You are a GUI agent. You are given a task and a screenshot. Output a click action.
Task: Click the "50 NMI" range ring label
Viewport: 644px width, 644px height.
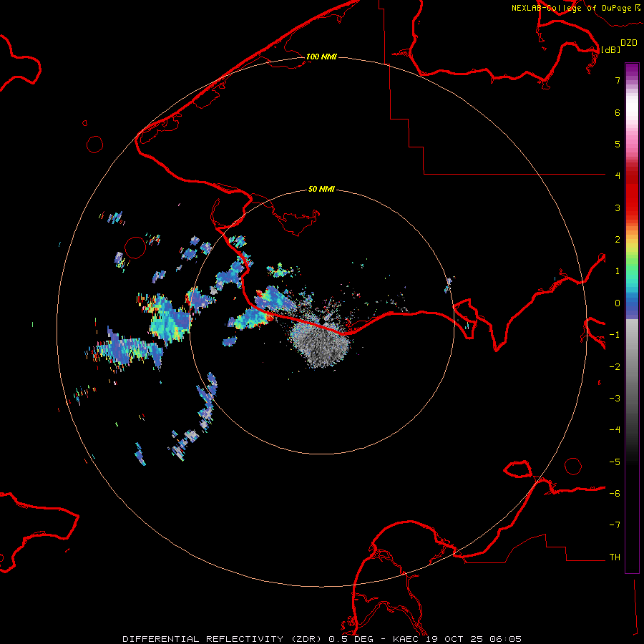pos(321,190)
